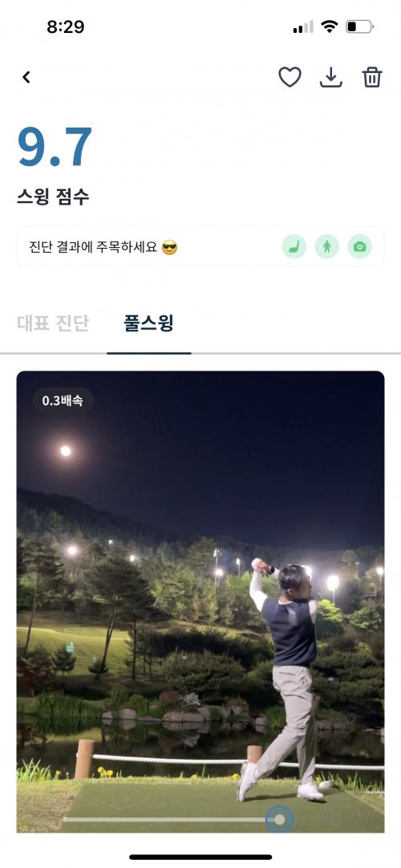The width and height of the screenshot is (401, 868).
Task: Tap the home indicator bar at bottom
Action: (200, 857)
